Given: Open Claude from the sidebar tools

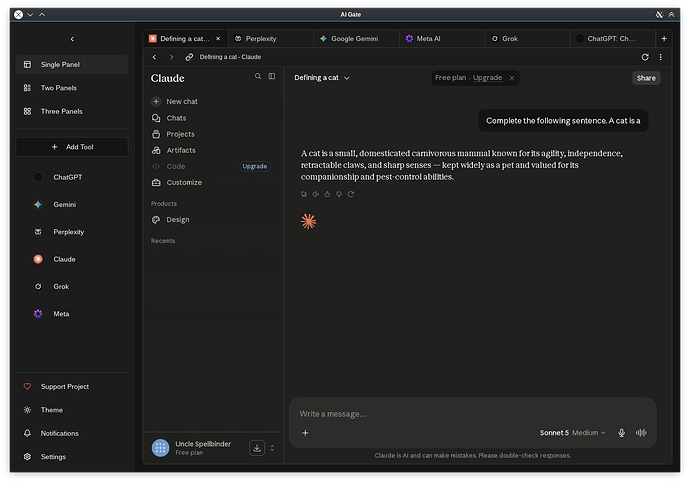Looking at the screenshot, I should tap(64, 259).
